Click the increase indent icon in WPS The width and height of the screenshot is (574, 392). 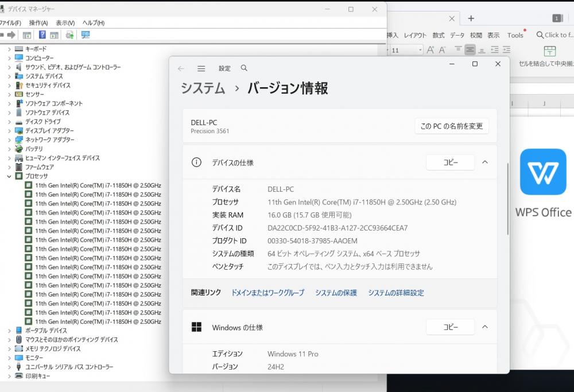point(506,50)
